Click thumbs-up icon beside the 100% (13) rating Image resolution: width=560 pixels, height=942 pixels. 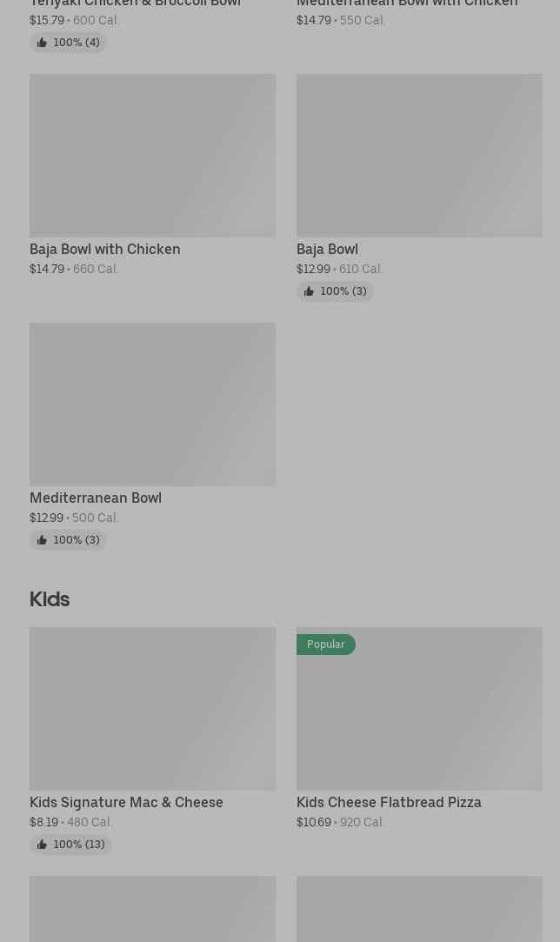tap(42, 845)
